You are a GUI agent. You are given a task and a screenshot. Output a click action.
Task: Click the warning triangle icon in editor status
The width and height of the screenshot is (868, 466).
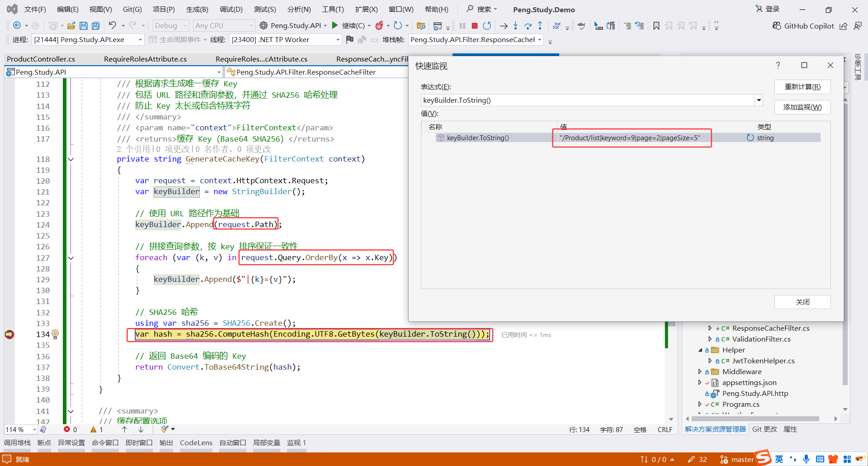click(x=94, y=429)
